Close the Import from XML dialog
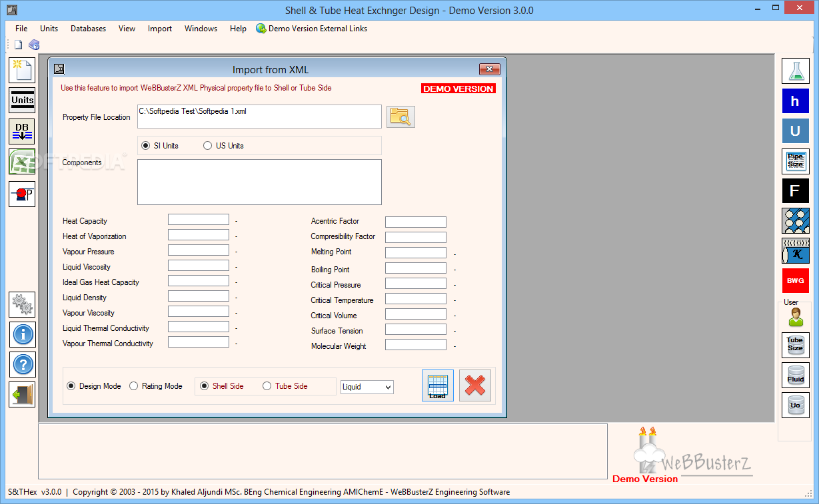819x504 pixels. (x=489, y=69)
